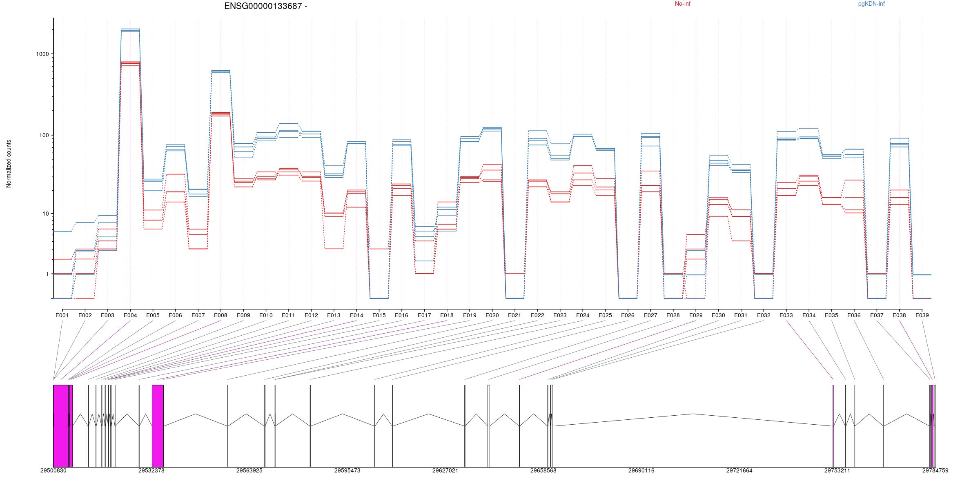Select exon label E038
The height and width of the screenshot is (490, 980).
pos(899,315)
